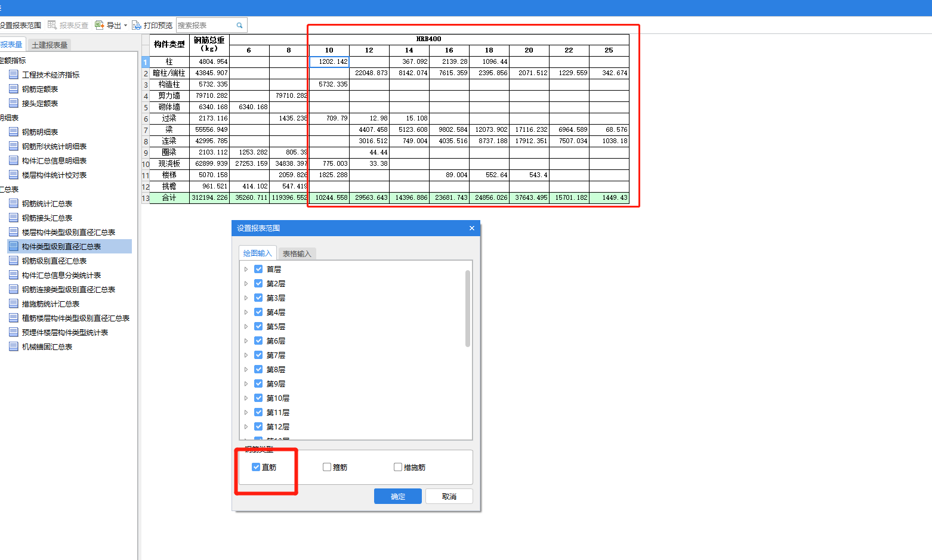Image resolution: width=932 pixels, height=560 pixels.
Task: Open the 打印预览 print preview icon
Action: [137, 25]
